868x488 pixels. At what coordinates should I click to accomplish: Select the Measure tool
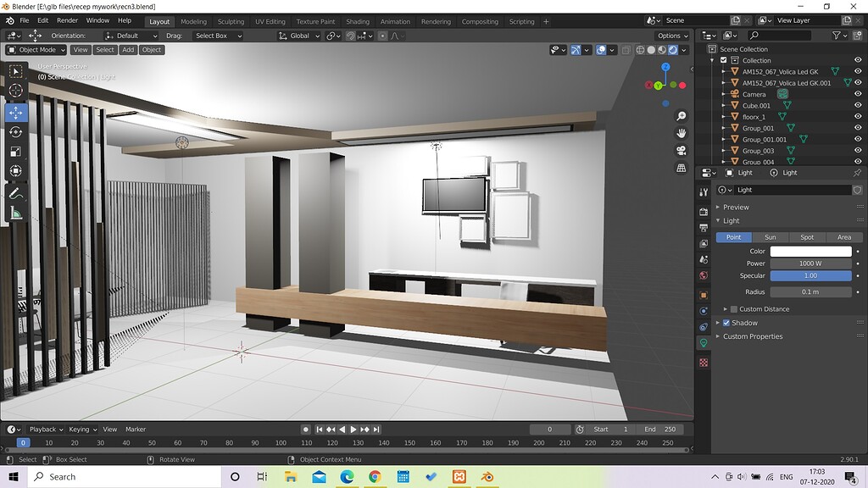click(x=15, y=213)
